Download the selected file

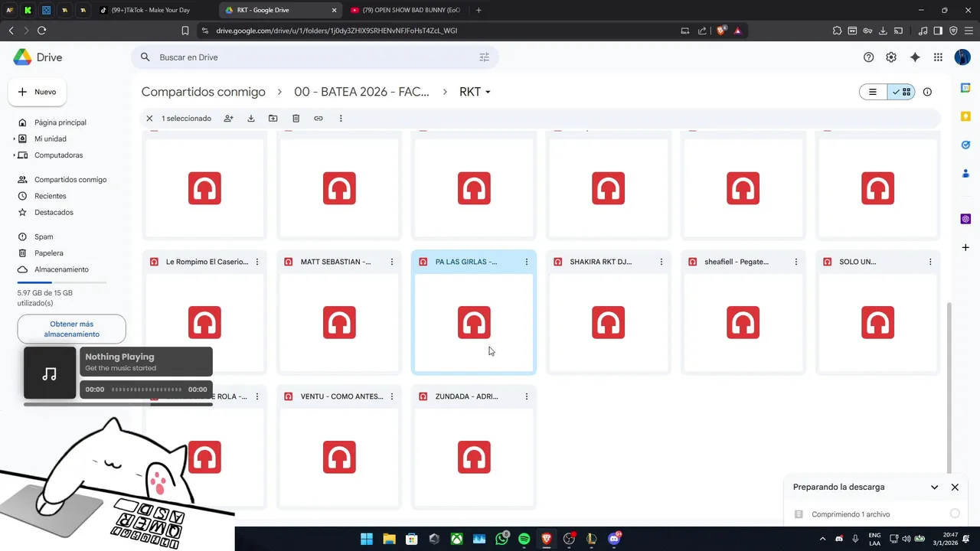click(x=251, y=119)
